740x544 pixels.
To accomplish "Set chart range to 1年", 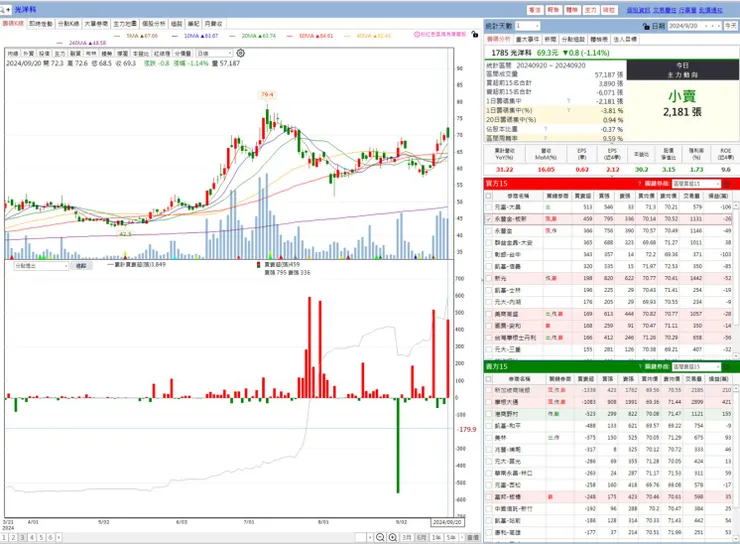I will [437, 537].
